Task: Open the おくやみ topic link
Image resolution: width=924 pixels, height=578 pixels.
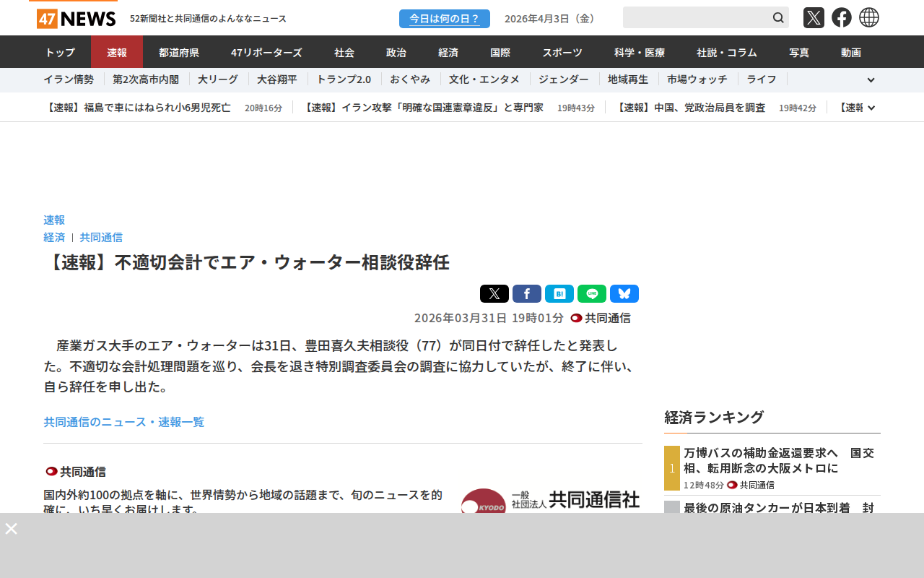Action: click(x=410, y=79)
